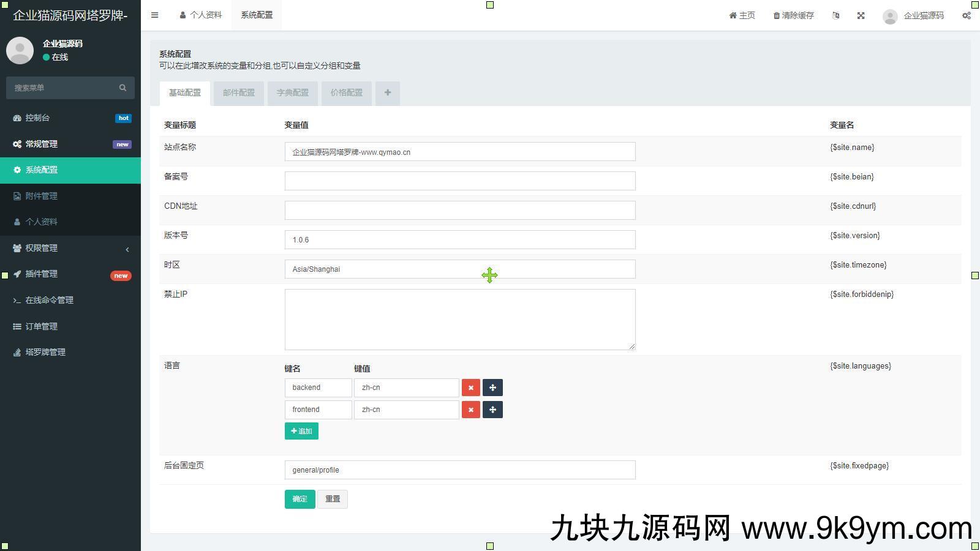Expand the 权限管理 sidebar menu
980x551 pixels.
pyautogui.click(x=70, y=248)
